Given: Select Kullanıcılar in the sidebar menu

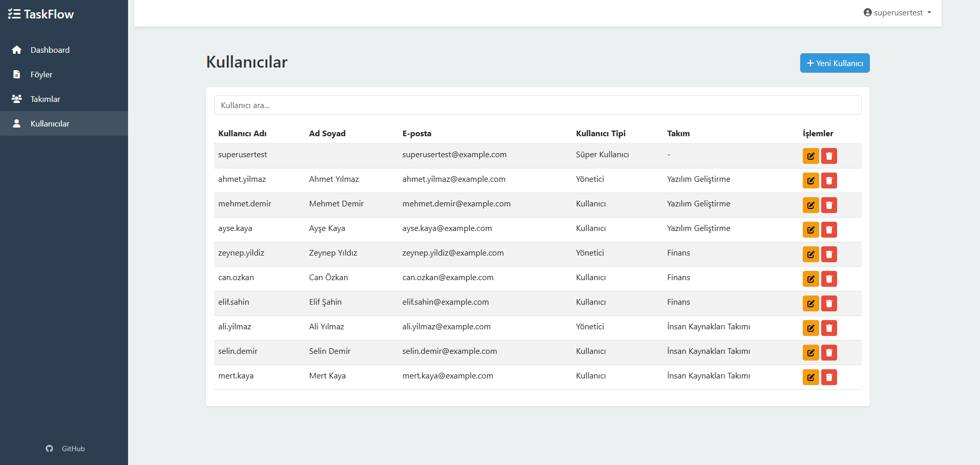Looking at the screenshot, I should pos(50,123).
